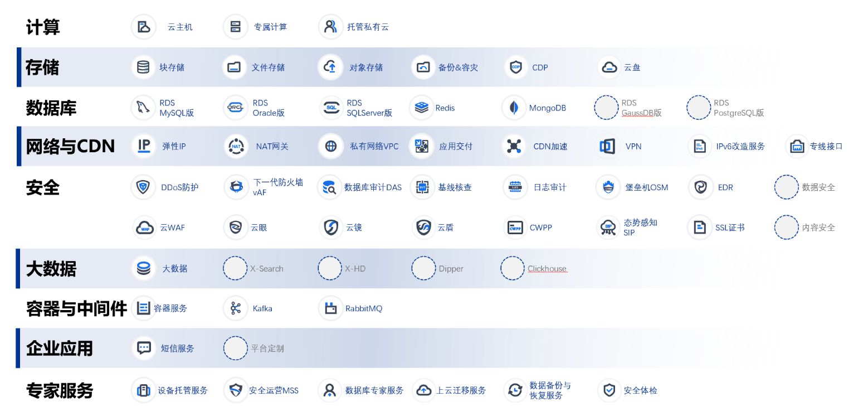The width and height of the screenshot is (868, 411).
Task: Click the 云镜 shield icon
Action: 331,228
